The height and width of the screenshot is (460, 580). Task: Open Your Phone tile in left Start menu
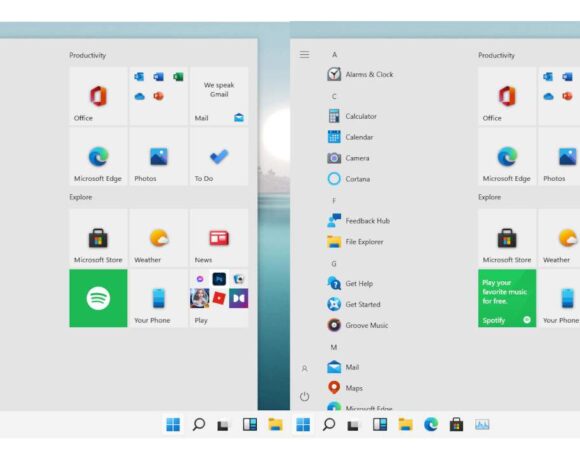[159, 298]
